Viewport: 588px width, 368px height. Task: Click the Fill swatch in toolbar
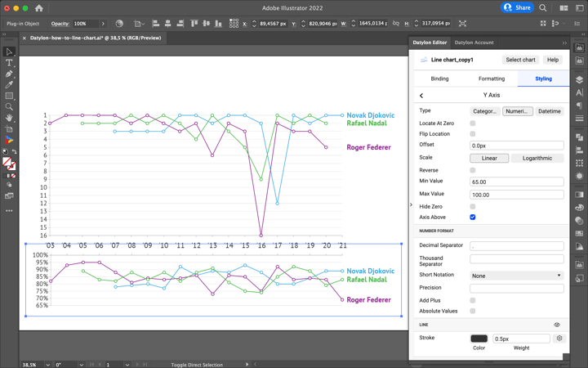coord(7,162)
